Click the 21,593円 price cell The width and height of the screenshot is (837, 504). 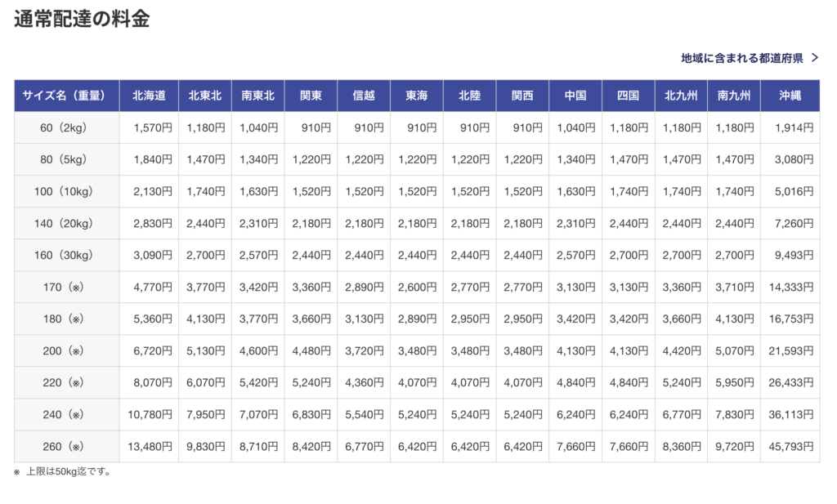[790, 350]
